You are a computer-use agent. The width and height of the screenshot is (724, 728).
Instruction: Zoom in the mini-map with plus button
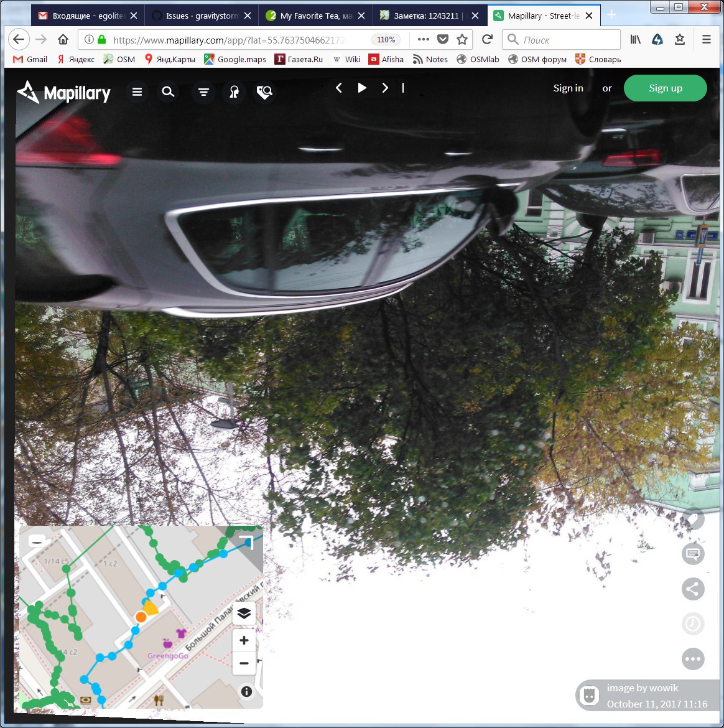tap(244, 640)
